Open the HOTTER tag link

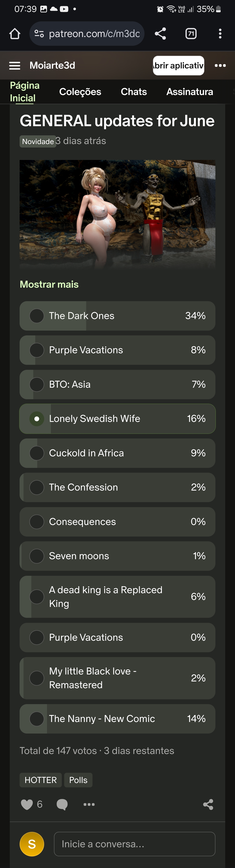point(41,780)
